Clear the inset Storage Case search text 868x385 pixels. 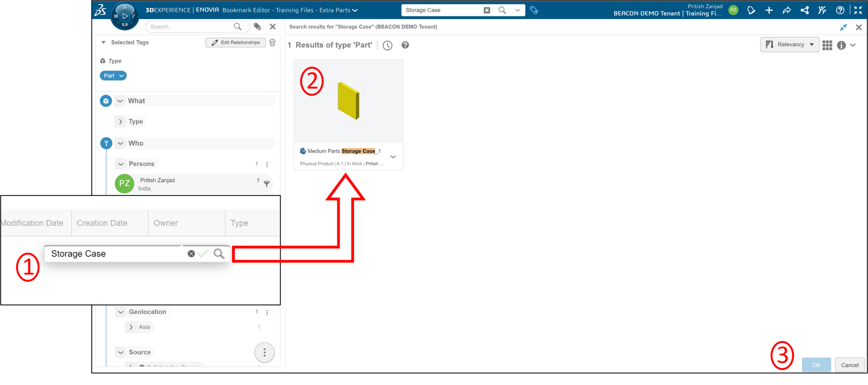[x=191, y=254]
